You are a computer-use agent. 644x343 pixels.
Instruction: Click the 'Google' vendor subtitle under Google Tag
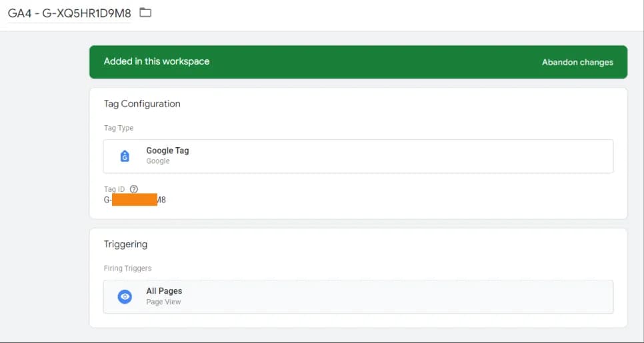click(158, 161)
